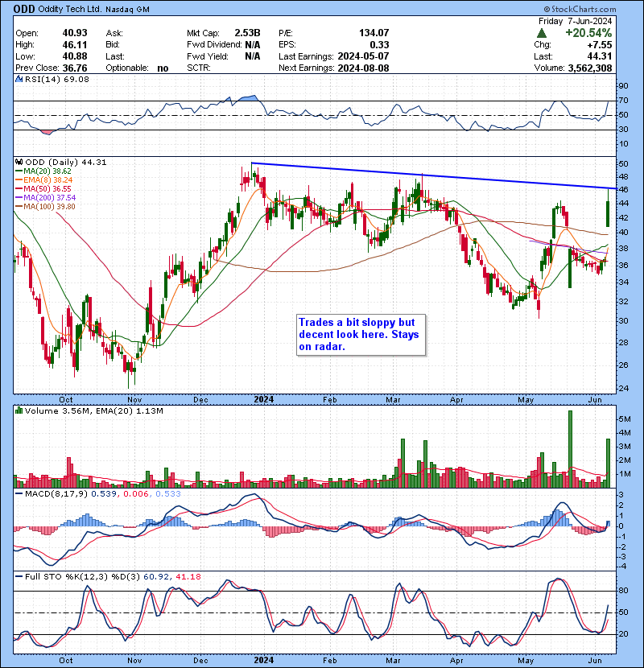This screenshot has height=668, width=644.
Task: Click the Optionable value 'no'
Action: coord(163,68)
